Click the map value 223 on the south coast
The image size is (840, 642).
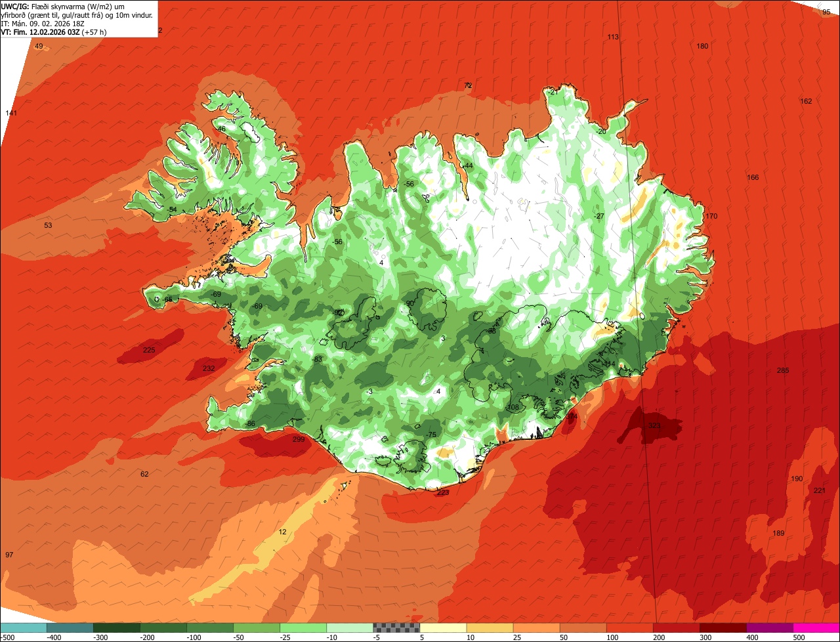click(443, 493)
